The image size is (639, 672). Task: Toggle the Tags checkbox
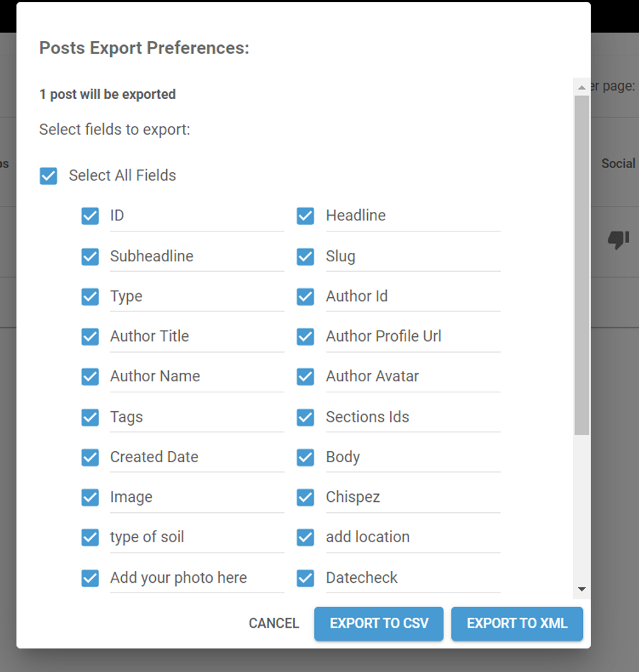tap(90, 417)
